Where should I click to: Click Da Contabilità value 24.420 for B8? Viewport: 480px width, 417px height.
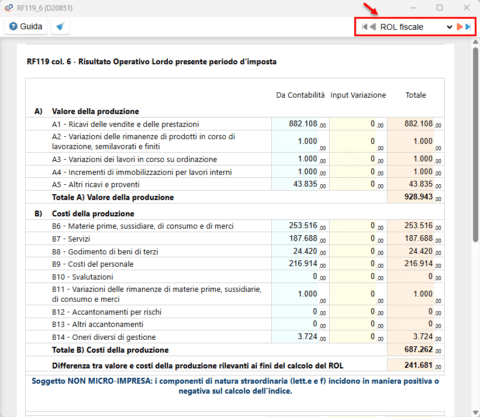305,251
